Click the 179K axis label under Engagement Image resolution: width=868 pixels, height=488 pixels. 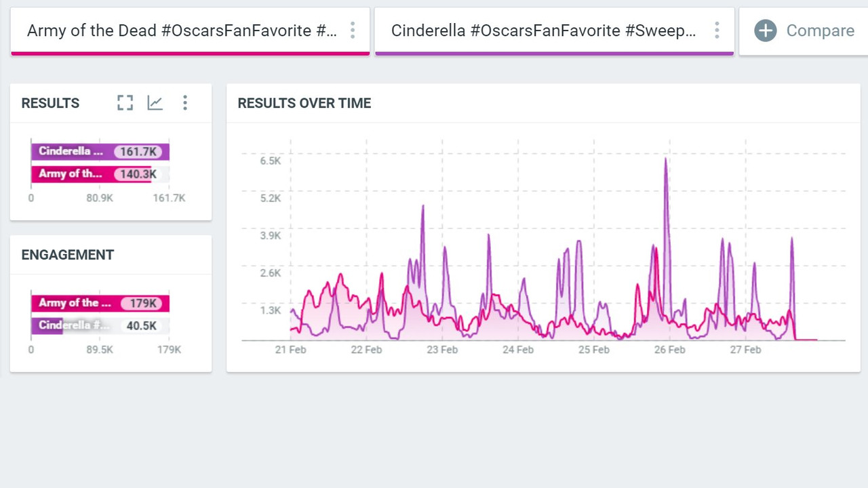click(x=169, y=350)
